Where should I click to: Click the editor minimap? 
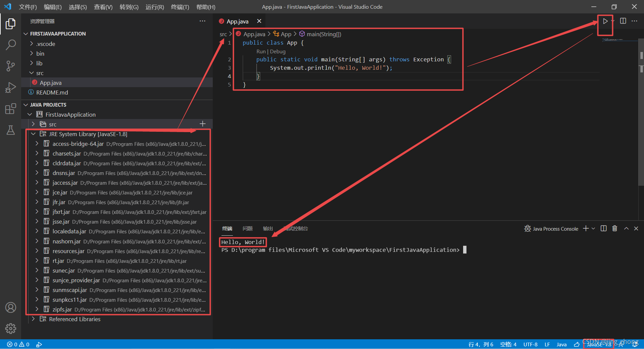(x=619, y=40)
